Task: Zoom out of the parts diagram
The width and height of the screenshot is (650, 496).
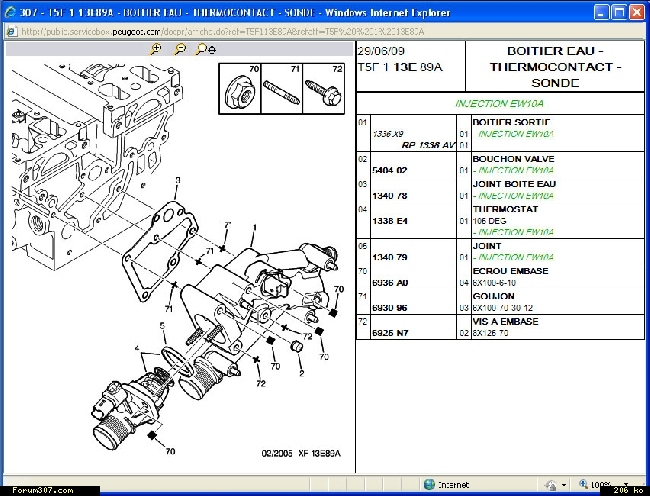Action: [180, 50]
